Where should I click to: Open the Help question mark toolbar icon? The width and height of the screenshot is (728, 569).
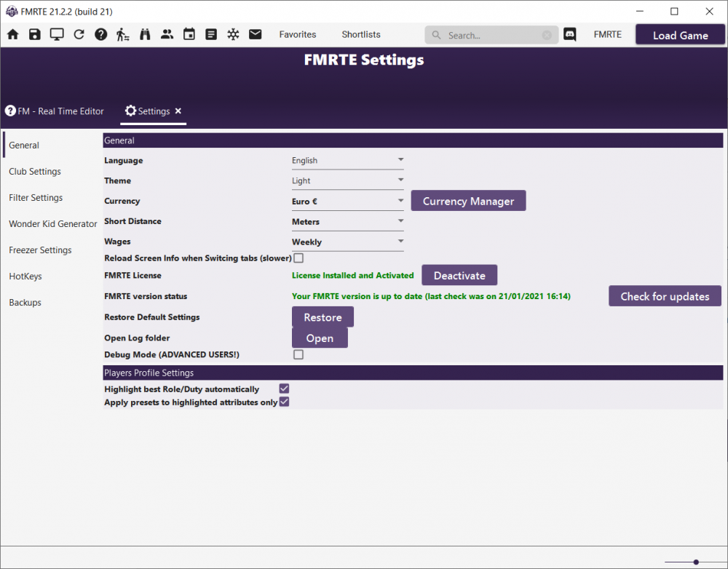point(100,34)
